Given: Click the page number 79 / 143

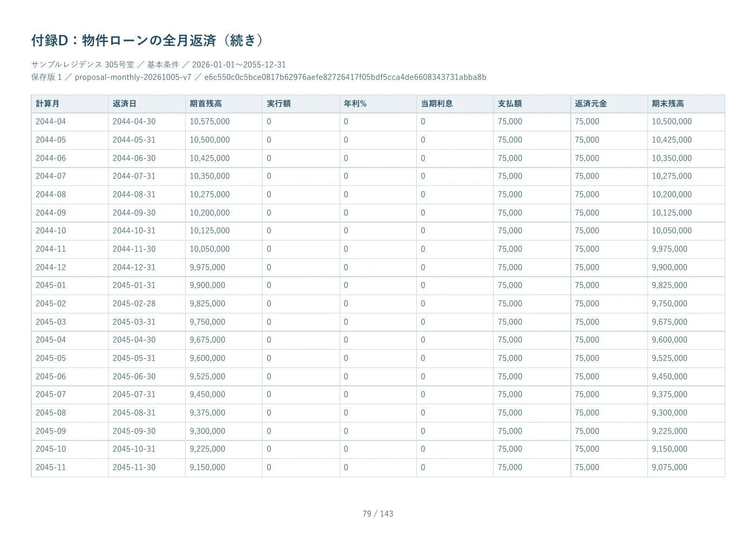Looking at the screenshot, I should click(378, 514).
